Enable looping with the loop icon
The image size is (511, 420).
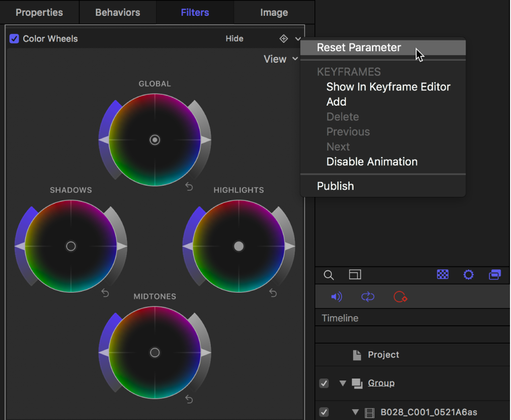pos(368,297)
